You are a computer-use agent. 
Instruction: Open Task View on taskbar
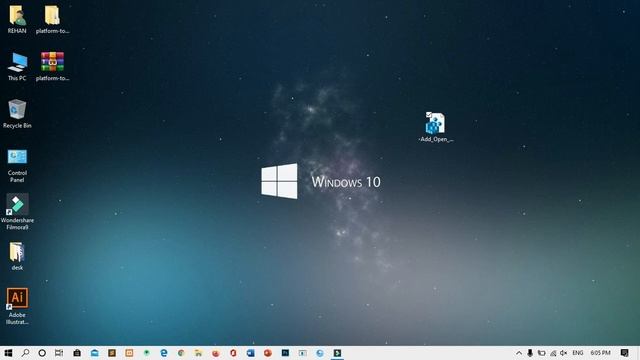59,353
